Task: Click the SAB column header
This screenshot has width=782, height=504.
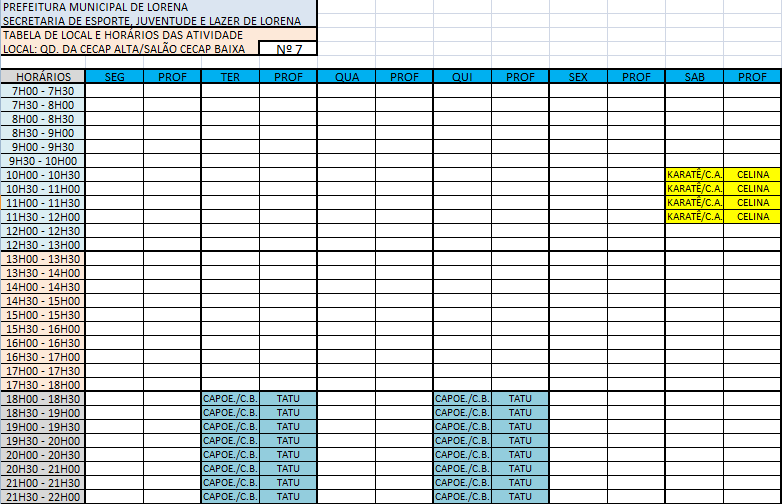Action: [694, 77]
